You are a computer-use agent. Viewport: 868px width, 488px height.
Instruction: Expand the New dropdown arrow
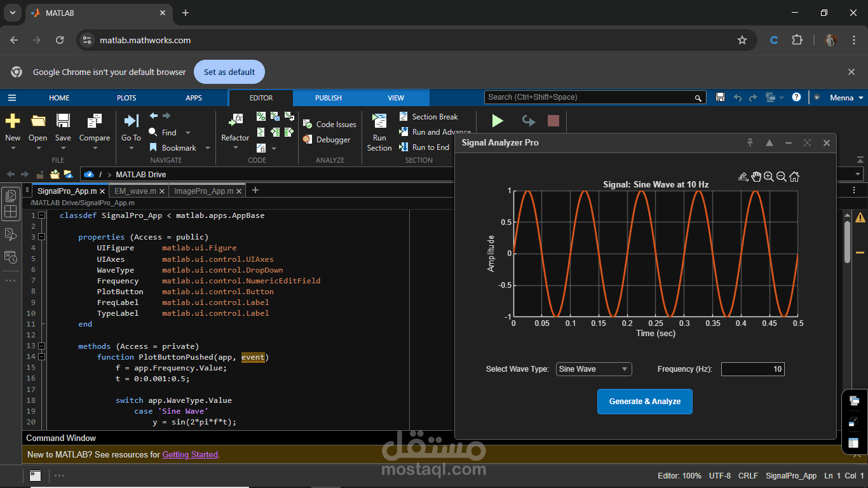click(x=13, y=148)
